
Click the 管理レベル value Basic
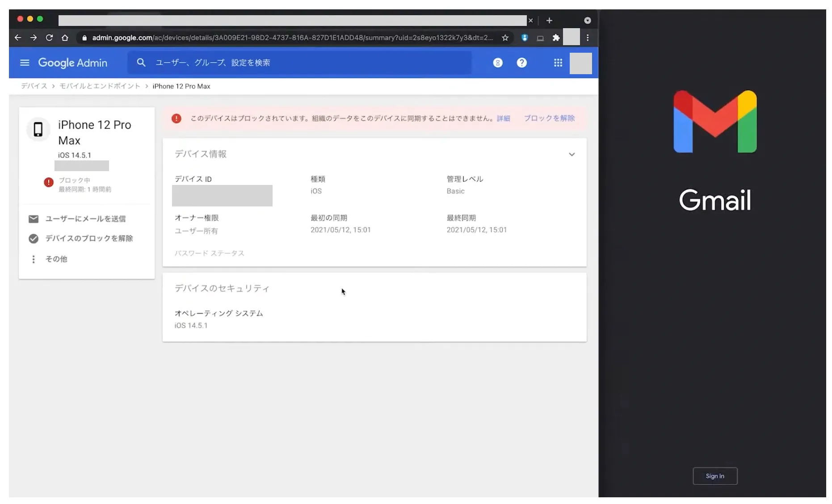click(x=455, y=191)
